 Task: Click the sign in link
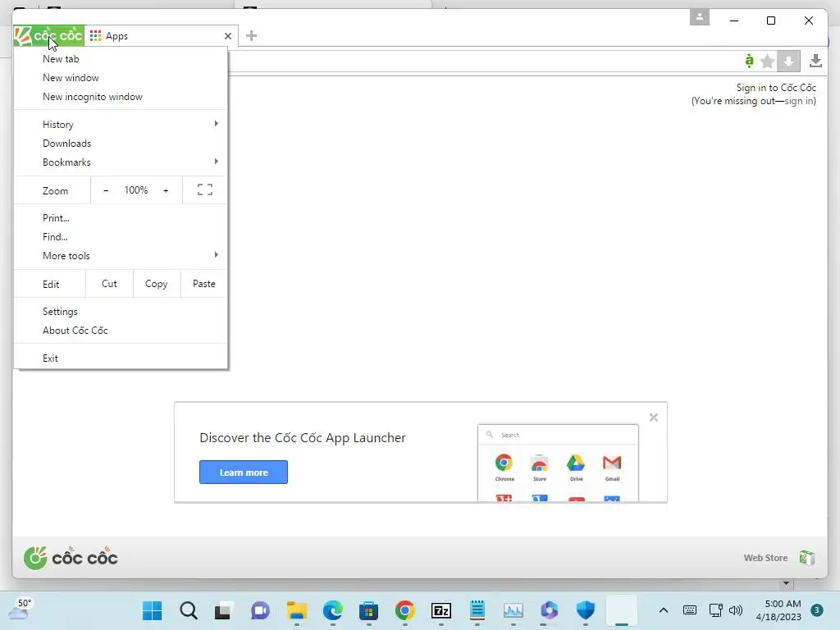(799, 101)
